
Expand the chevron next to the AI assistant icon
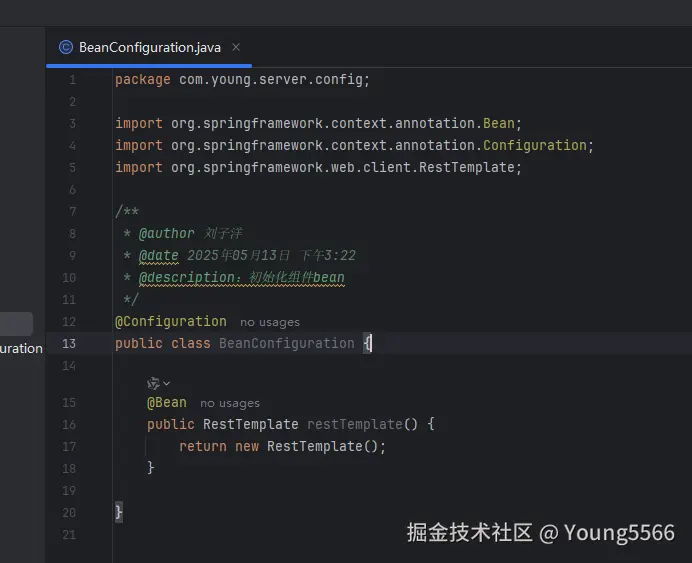pyautogui.click(x=166, y=384)
